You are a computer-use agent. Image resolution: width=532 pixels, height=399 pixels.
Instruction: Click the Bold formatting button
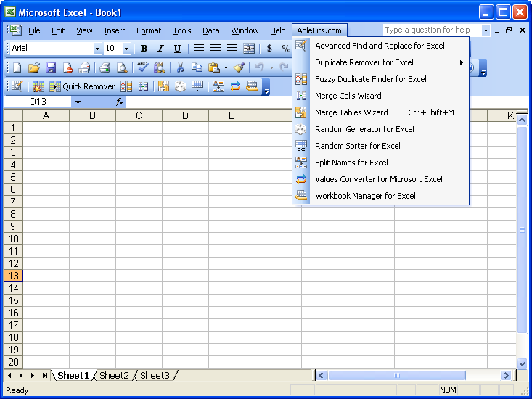point(144,49)
